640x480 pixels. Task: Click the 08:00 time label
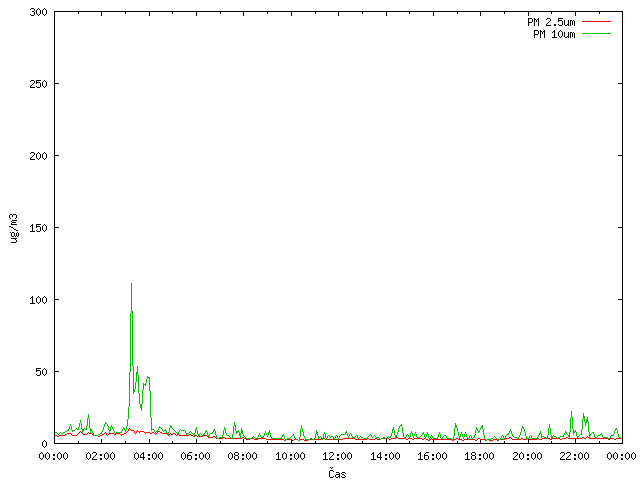click(242, 456)
